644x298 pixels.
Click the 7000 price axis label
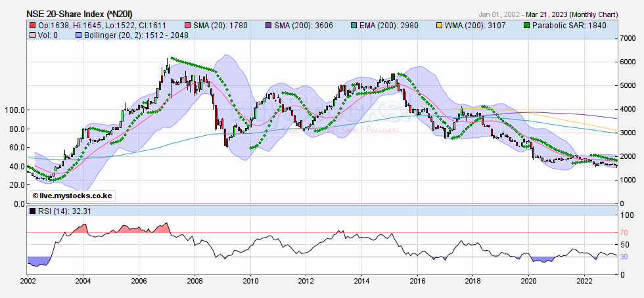pyautogui.click(x=628, y=39)
